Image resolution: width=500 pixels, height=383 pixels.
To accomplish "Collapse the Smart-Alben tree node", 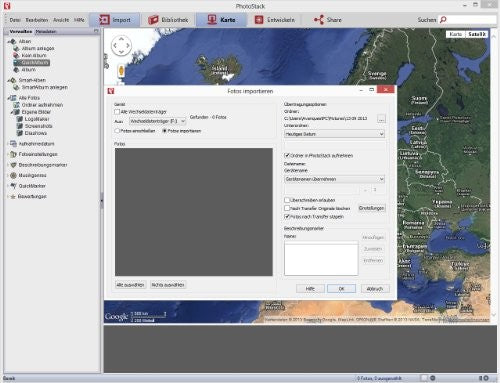I will click(8, 80).
